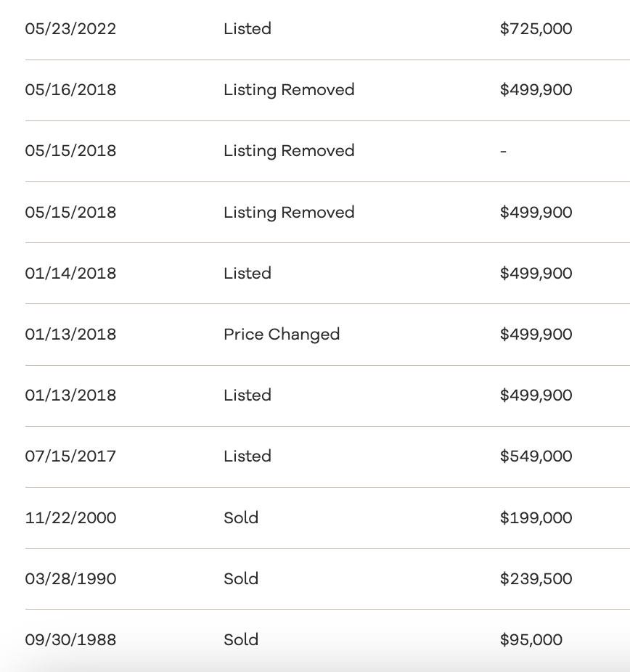Click the Price Changed event label
The height and width of the screenshot is (672, 630).
(x=282, y=335)
